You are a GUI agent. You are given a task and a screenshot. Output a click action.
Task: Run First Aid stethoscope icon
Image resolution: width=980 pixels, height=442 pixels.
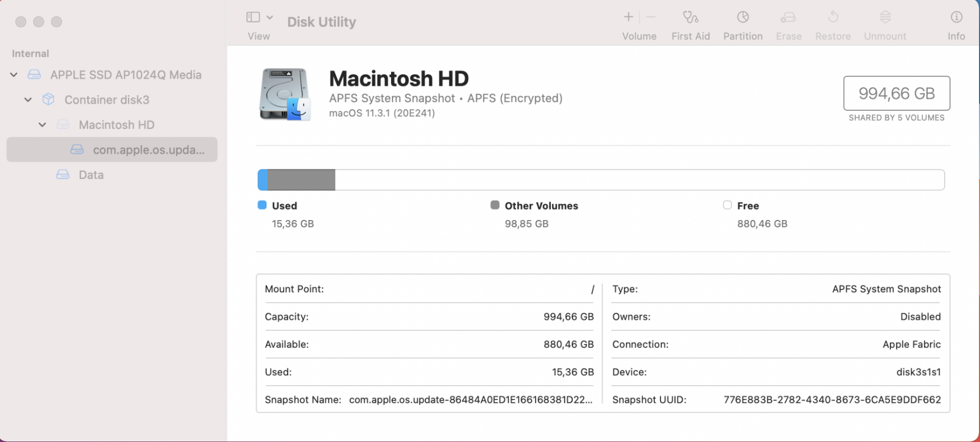pos(690,17)
